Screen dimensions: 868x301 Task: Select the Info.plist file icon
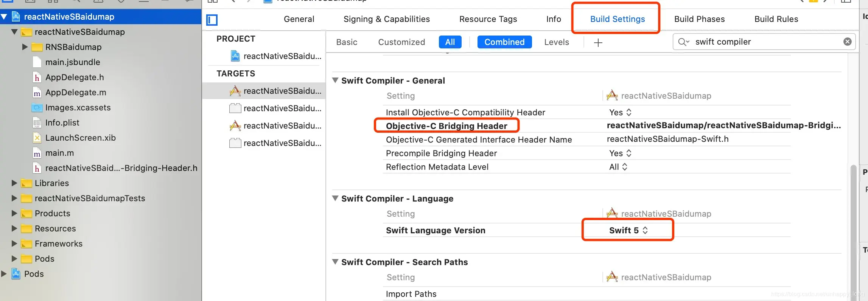click(37, 123)
